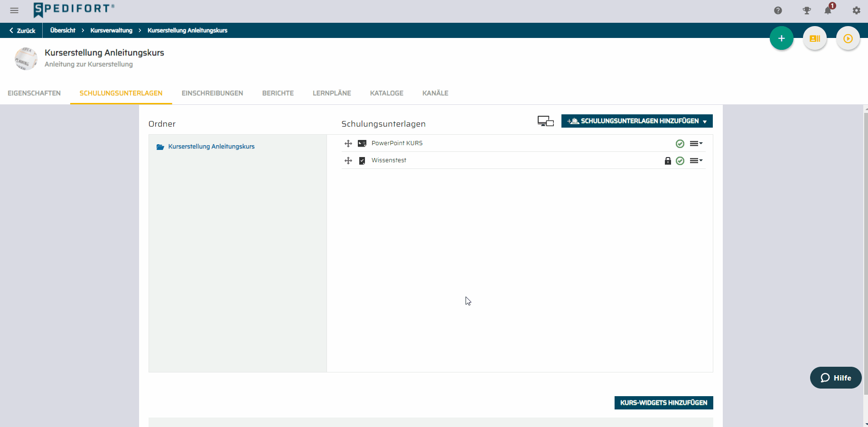
Task: Grab the move handle of Wissenstest
Action: click(348, 160)
